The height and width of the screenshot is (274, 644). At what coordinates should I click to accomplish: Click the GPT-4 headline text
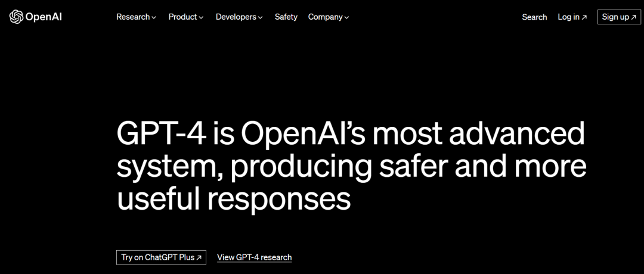351,168
